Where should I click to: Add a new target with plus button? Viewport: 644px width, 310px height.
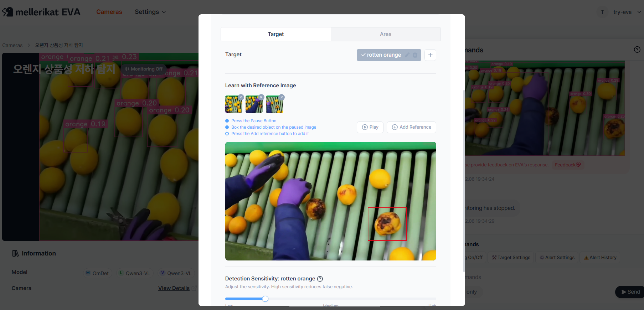(430, 55)
